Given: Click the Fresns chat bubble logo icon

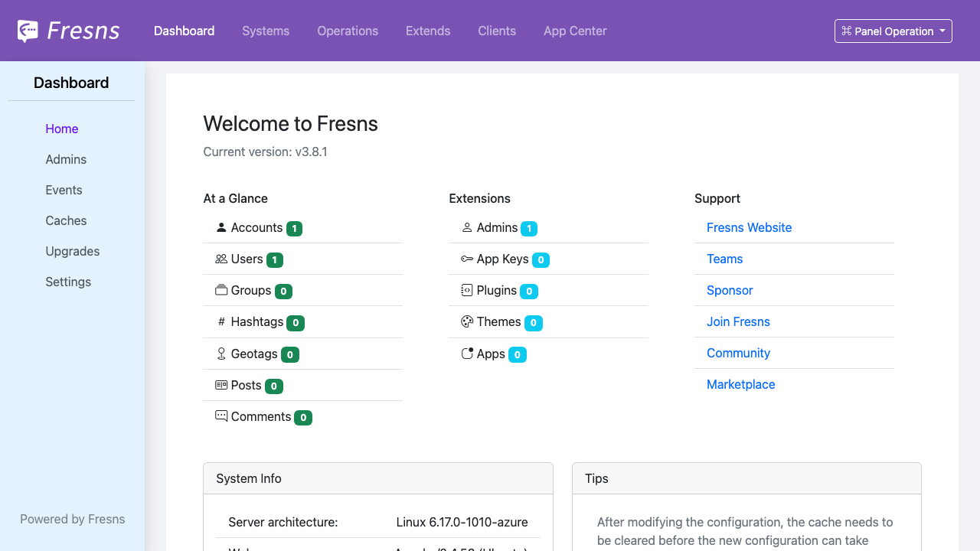Looking at the screenshot, I should click(x=28, y=31).
